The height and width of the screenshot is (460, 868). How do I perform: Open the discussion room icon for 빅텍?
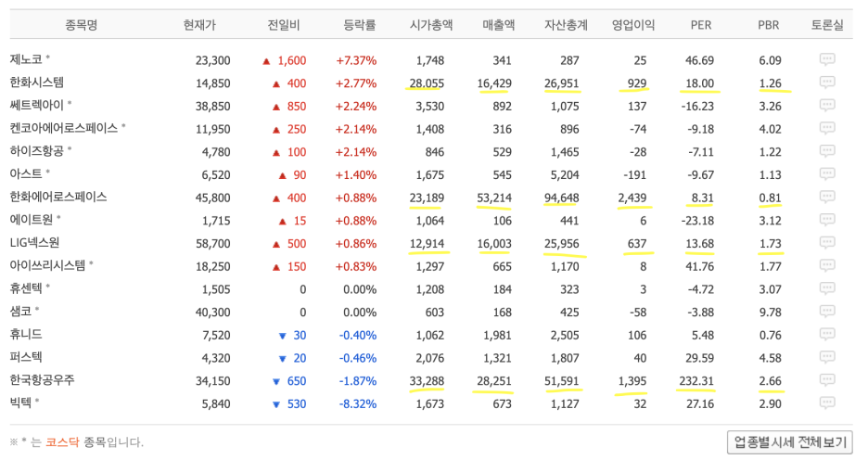click(827, 403)
